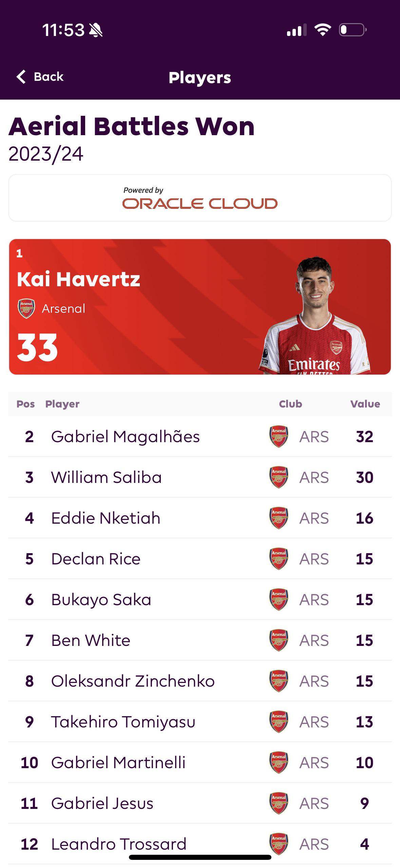The image size is (400, 868).
Task: Open Eddie Nketiah player row
Action: 200,518
